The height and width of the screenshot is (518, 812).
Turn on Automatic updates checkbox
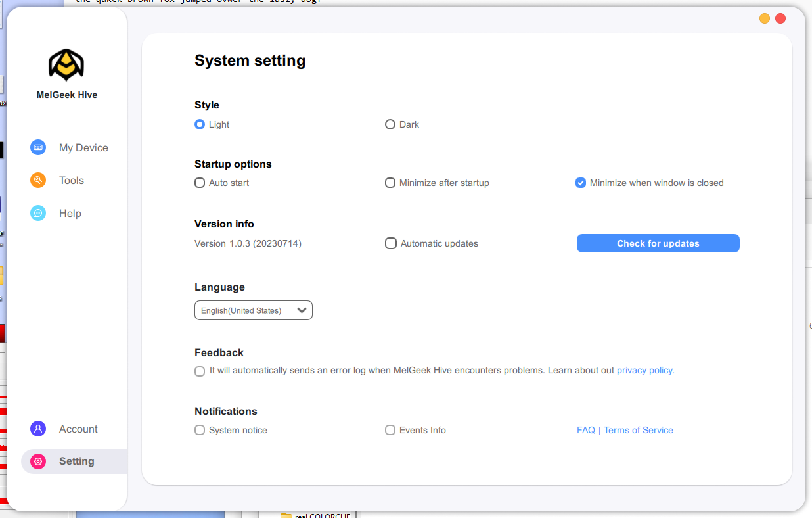391,243
